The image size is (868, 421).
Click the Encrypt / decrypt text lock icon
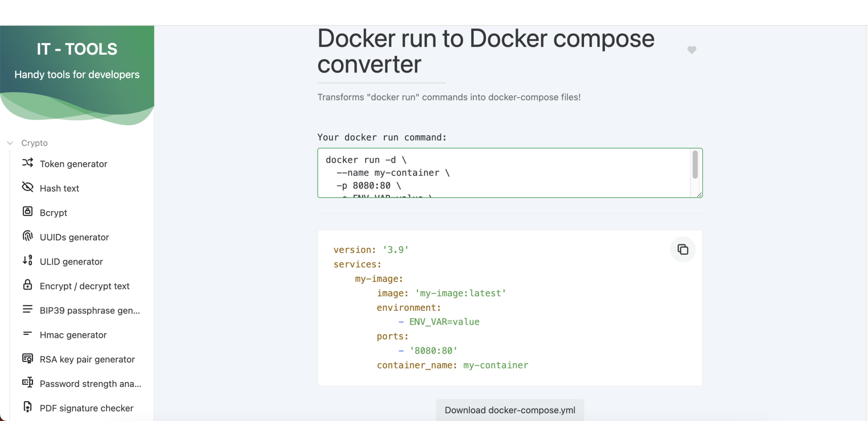click(x=27, y=285)
